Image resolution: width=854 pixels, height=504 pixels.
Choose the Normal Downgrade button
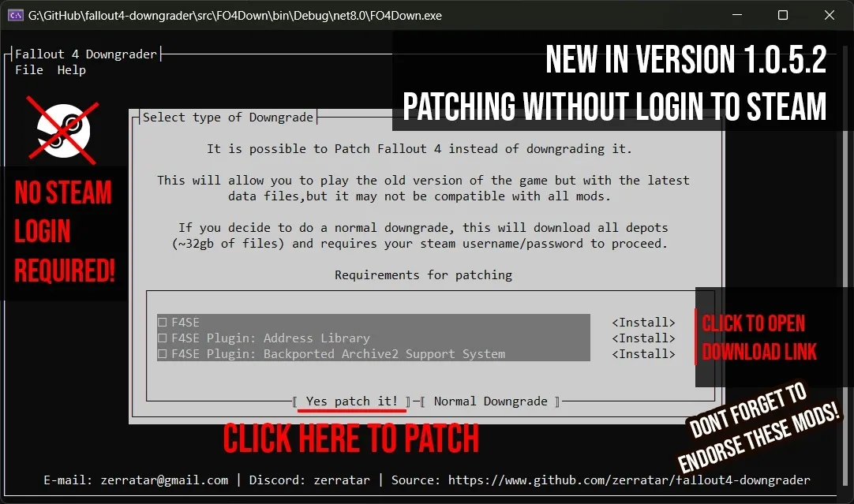490,401
